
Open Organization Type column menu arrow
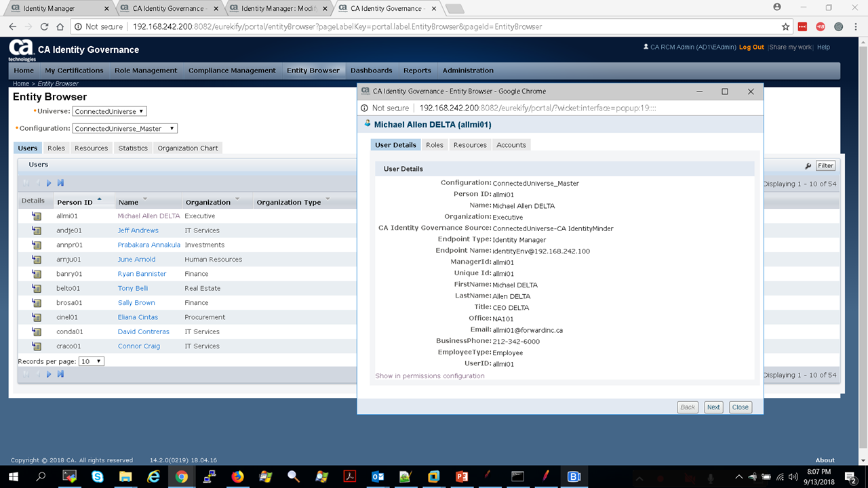click(328, 199)
